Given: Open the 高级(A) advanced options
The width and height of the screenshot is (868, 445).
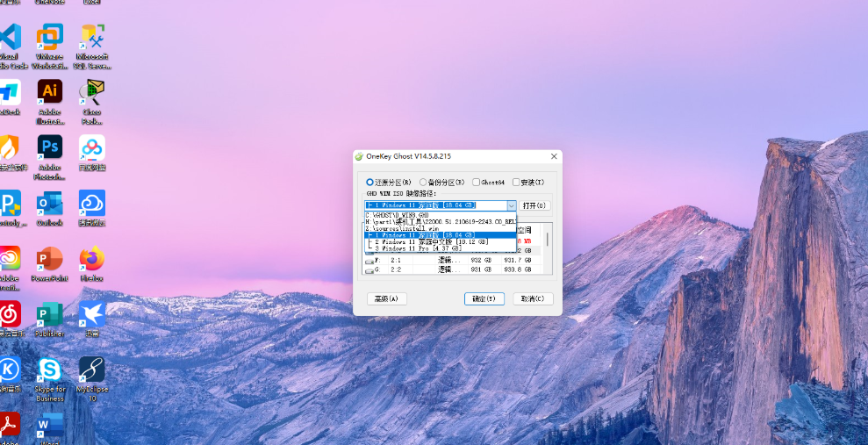Looking at the screenshot, I should tap(387, 299).
